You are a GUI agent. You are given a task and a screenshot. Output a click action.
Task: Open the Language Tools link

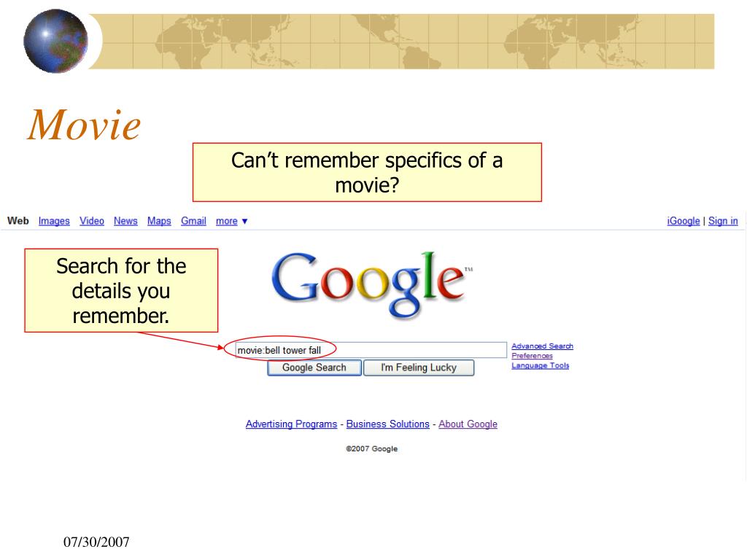[541, 366]
